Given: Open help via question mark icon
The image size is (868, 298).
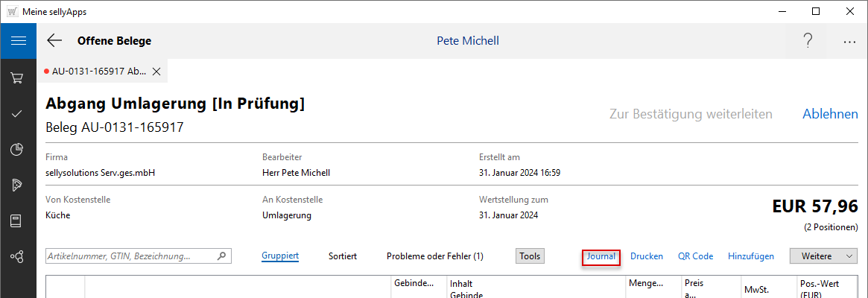Looking at the screenshot, I should (x=808, y=41).
